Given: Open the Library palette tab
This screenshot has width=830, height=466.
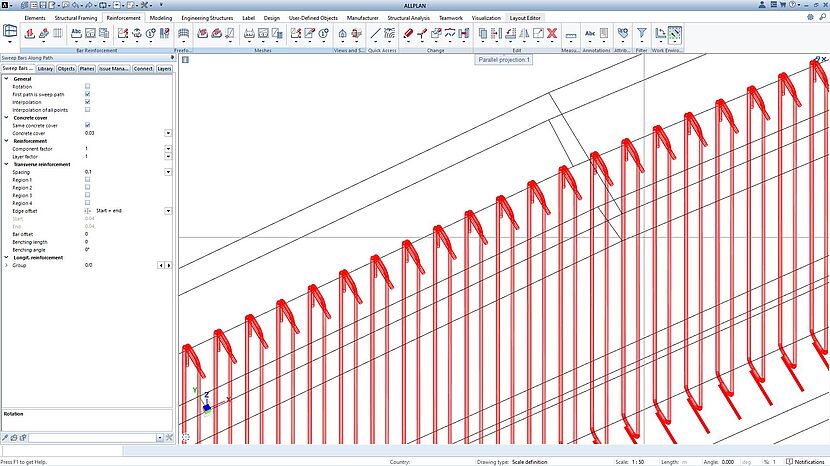Looking at the screenshot, I should [45, 69].
